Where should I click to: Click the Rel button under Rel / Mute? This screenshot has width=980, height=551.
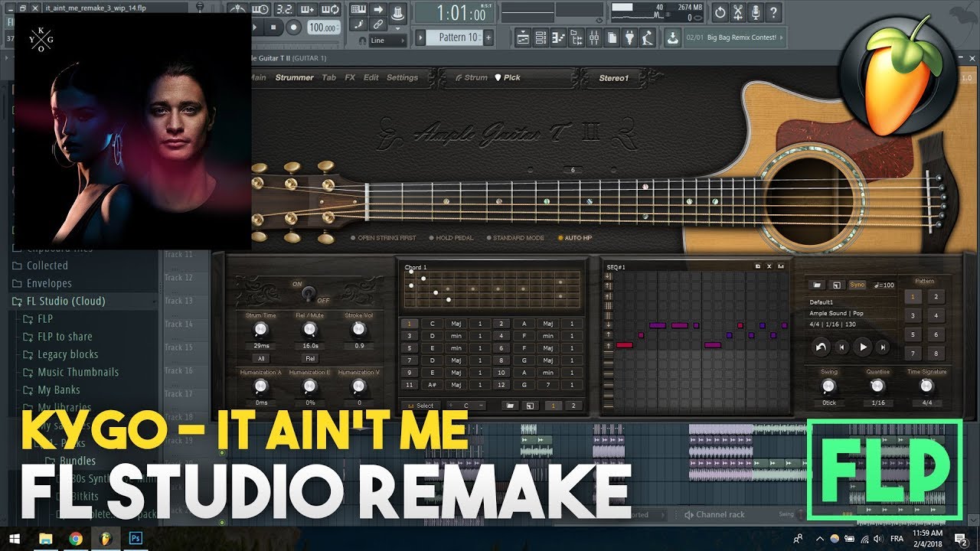310,359
